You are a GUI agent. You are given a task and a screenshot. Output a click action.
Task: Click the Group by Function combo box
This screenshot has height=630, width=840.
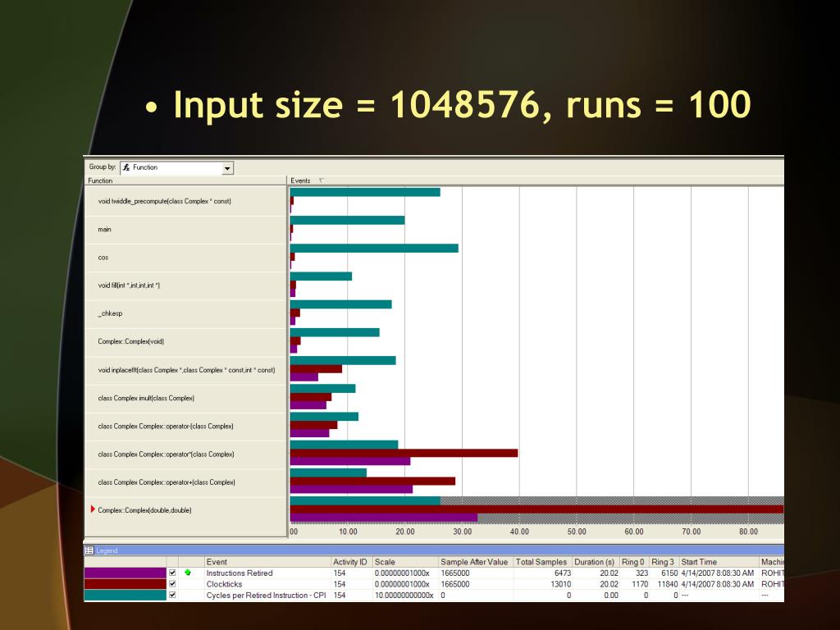tap(177, 168)
